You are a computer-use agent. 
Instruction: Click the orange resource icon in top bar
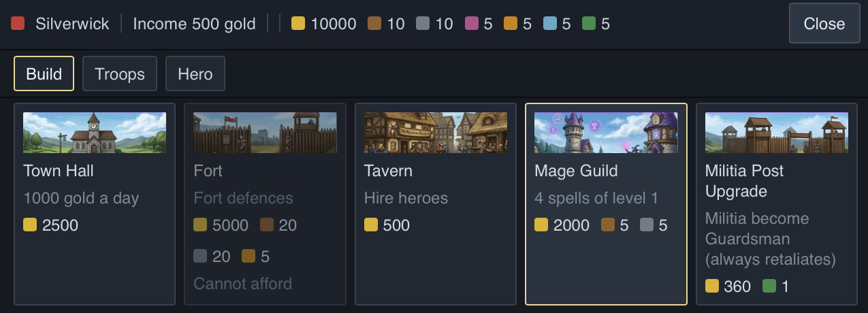click(x=510, y=24)
